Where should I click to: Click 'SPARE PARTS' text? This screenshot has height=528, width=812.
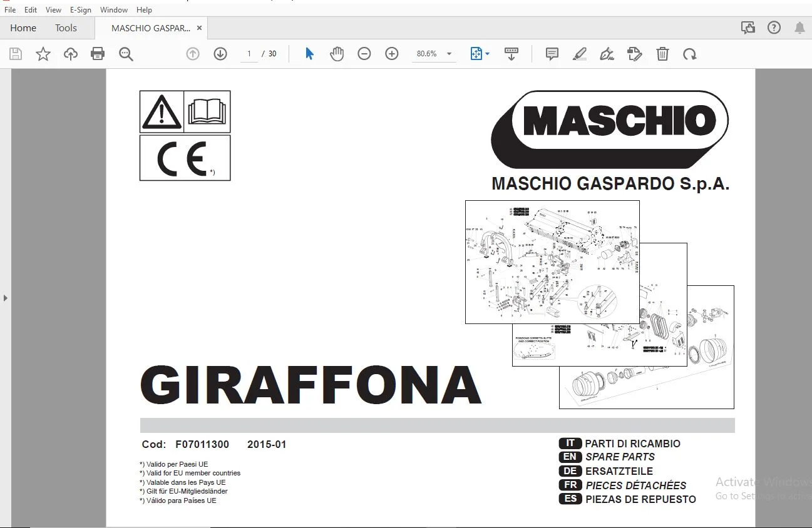(x=620, y=457)
